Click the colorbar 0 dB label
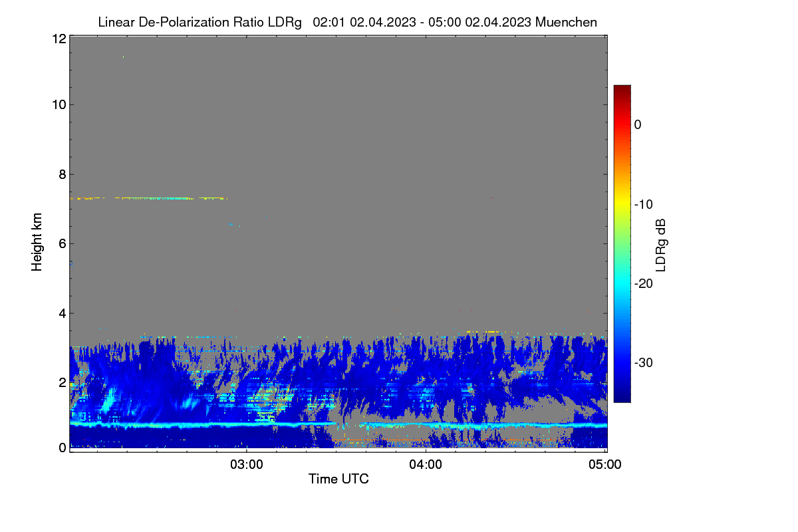 [638, 124]
